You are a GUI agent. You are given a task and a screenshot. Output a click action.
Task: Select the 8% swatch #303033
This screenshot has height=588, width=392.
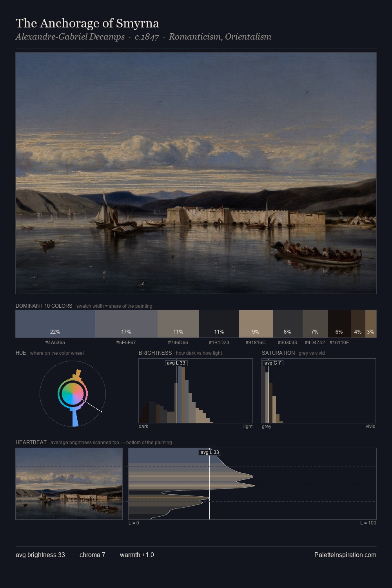(x=287, y=324)
